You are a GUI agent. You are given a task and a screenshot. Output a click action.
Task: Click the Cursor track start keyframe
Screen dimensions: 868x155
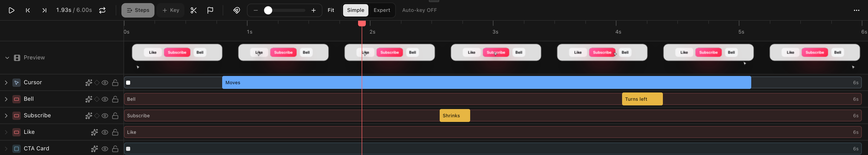(x=128, y=83)
